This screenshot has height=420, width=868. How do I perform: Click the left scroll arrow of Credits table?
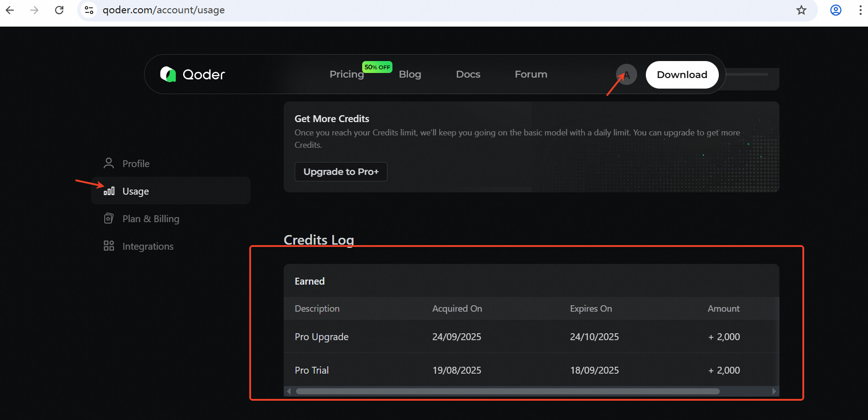coord(289,392)
